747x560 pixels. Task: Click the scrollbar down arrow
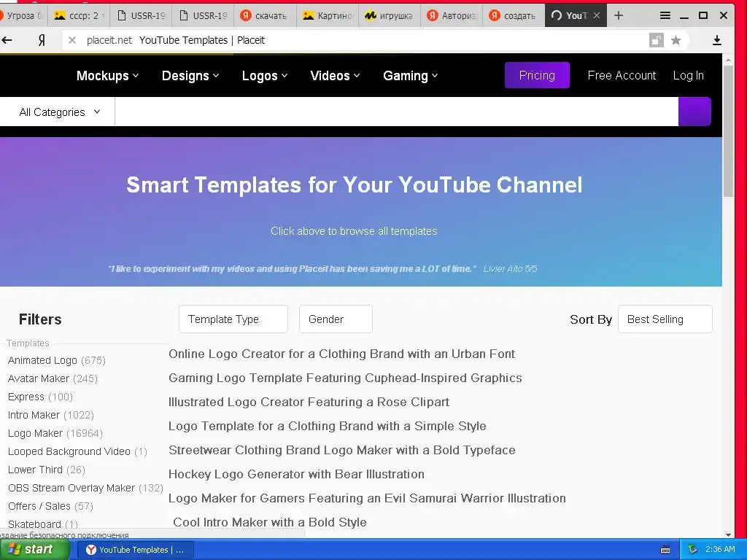point(728,534)
